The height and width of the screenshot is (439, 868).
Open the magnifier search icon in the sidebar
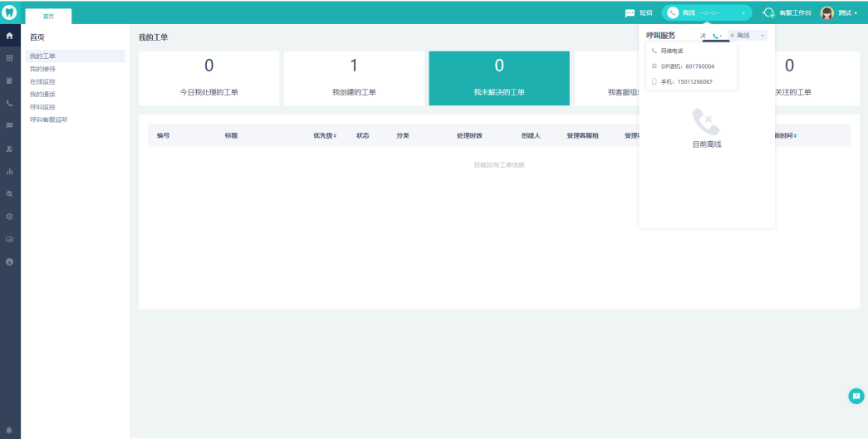tap(9, 194)
